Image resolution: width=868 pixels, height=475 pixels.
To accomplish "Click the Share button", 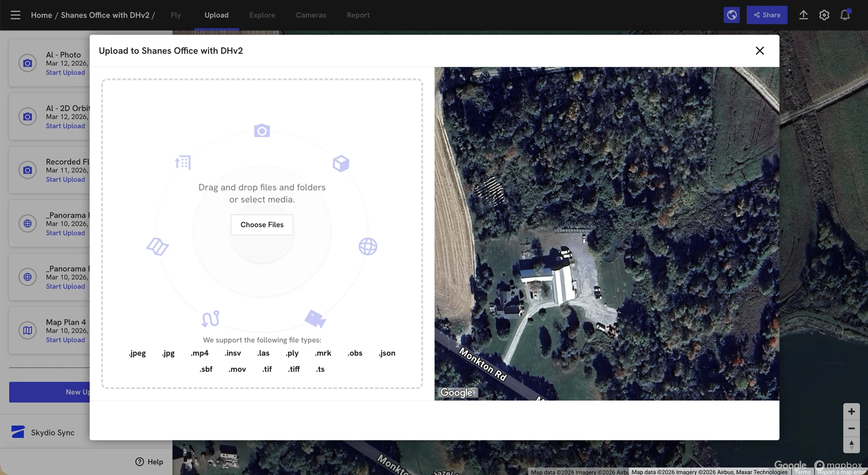I will coord(767,15).
